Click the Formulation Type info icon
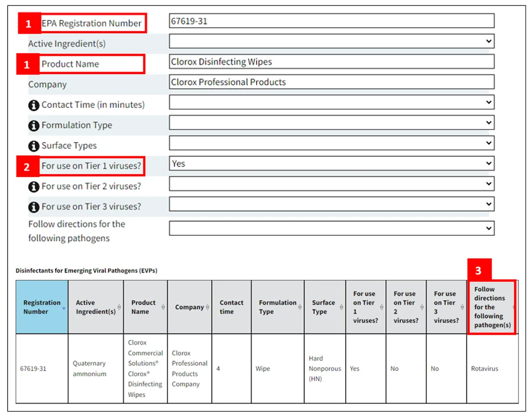 tap(34, 125)
